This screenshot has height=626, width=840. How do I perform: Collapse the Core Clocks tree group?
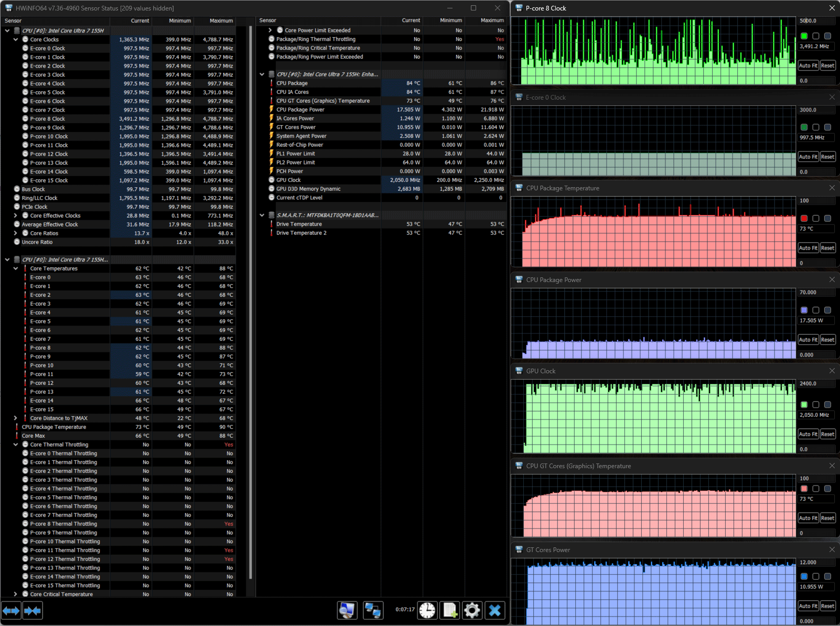coord(16,39)
